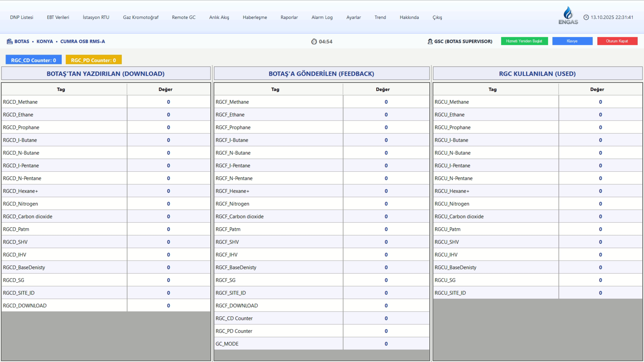Screen dimensions: 644x362
Task: Select the RGCD_Methane row value
Action: point(168,102)
